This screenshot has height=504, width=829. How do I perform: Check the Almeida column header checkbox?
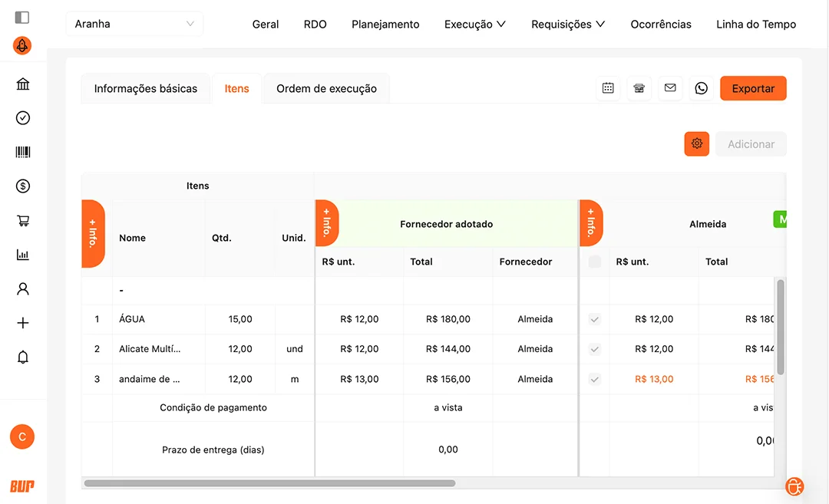point(595,262)
